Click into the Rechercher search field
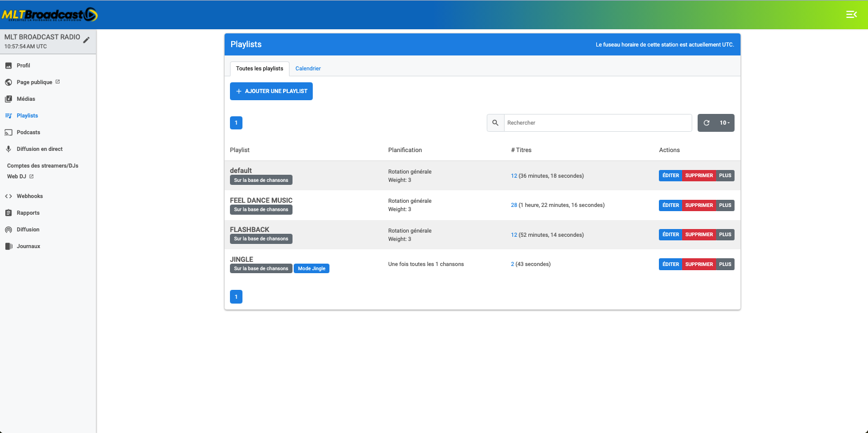This screenshot has width=868, height=433. tap(598, 123)
